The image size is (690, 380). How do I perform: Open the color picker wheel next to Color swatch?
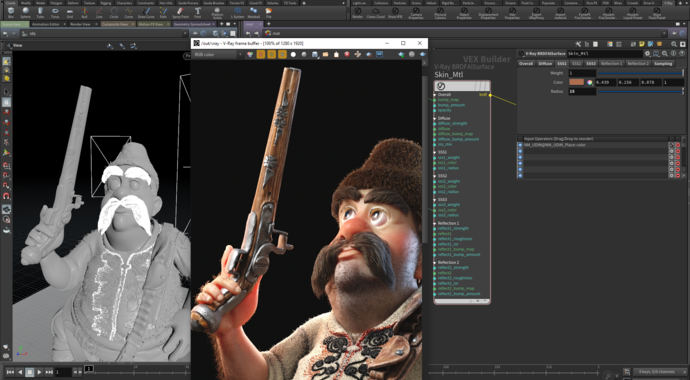tap(590, 82)
